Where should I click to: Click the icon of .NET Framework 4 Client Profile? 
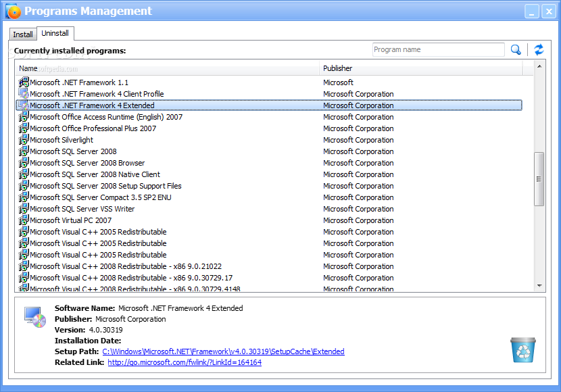tap(24, 94)
